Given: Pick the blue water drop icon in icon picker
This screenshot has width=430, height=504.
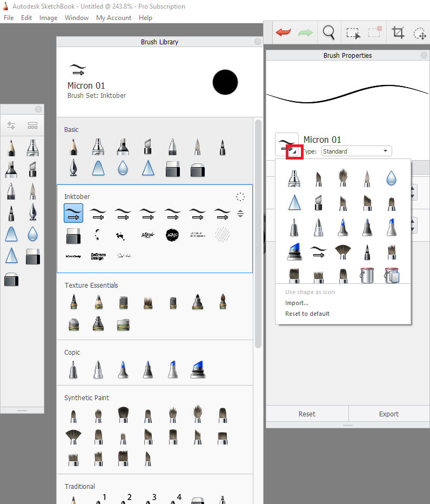Looking at the screenshot, I should (391, 178).
